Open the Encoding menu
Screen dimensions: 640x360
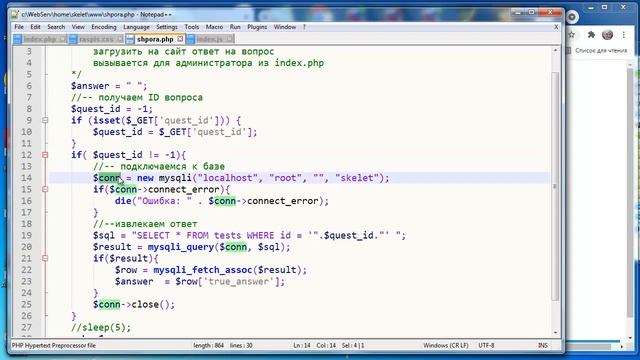click(x=104, y=27)
